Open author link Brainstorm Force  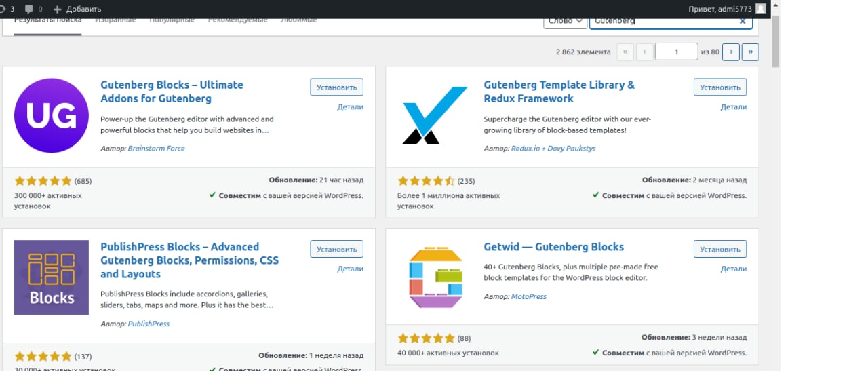click(x=156, y=148)
